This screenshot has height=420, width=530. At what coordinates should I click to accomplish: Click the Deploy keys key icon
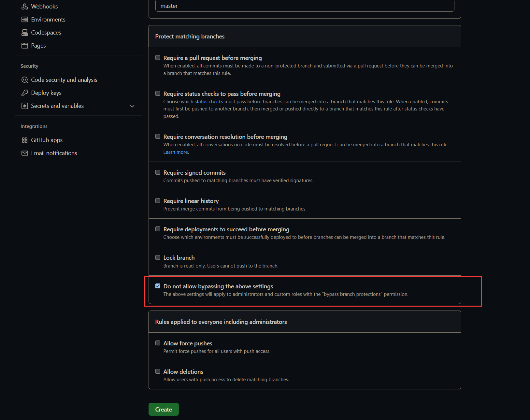pyautogui.click(x=25, y=93)
